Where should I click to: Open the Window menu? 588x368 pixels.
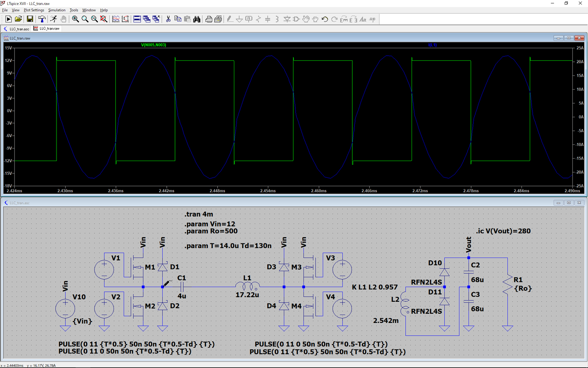tap(89, 10)
